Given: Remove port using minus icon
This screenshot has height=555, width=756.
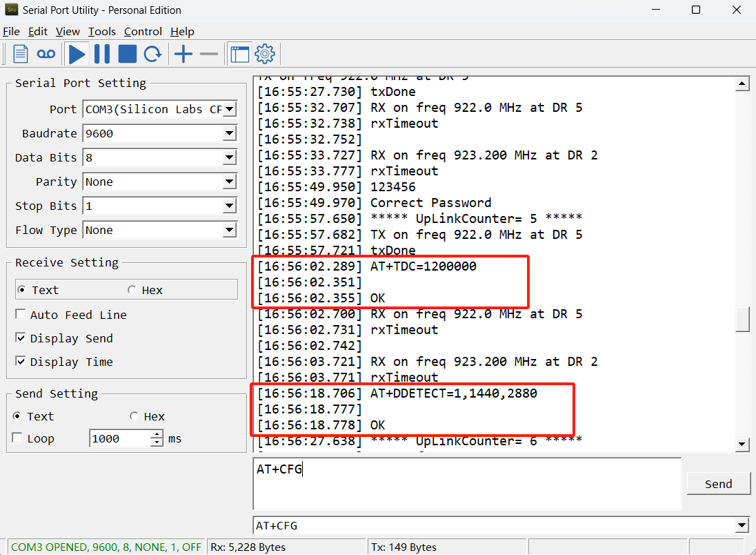Looking at the screenshot, I should pyautogui.click(x=209, y=54).
